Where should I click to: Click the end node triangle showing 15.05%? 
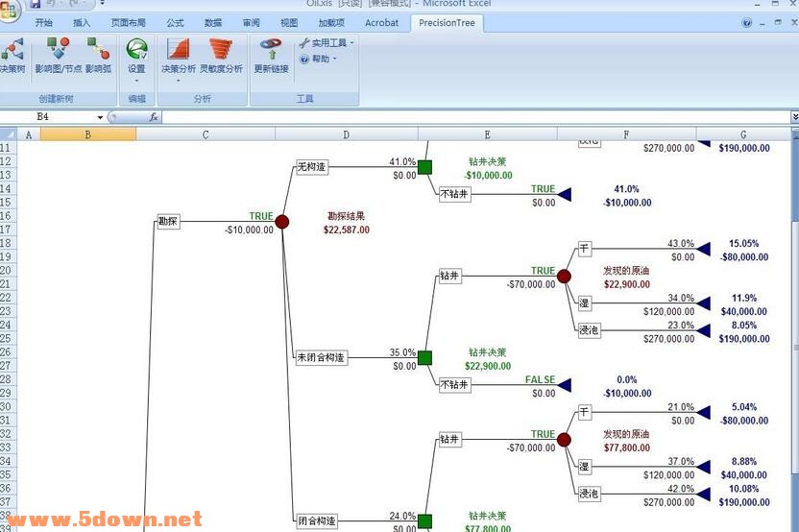point(704,249)
